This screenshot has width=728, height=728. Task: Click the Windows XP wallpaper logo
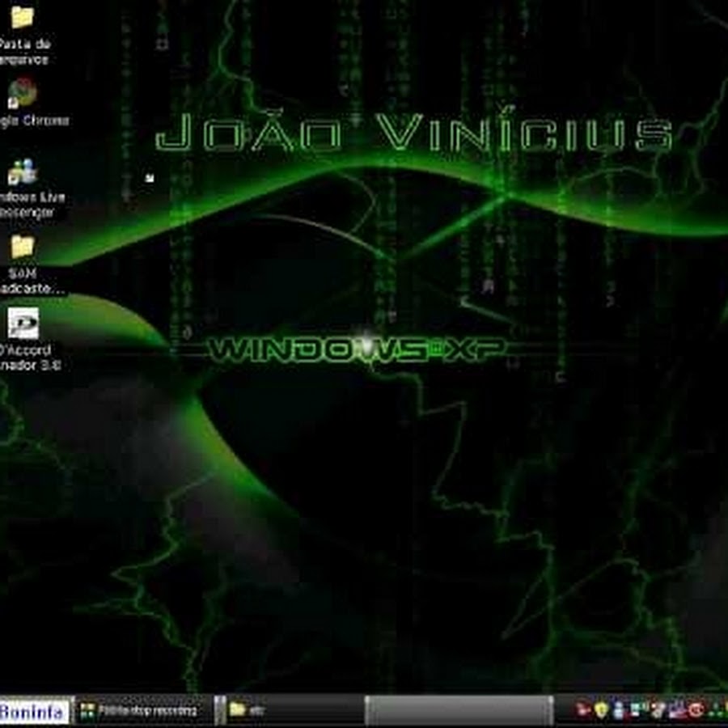pos(358,349)
